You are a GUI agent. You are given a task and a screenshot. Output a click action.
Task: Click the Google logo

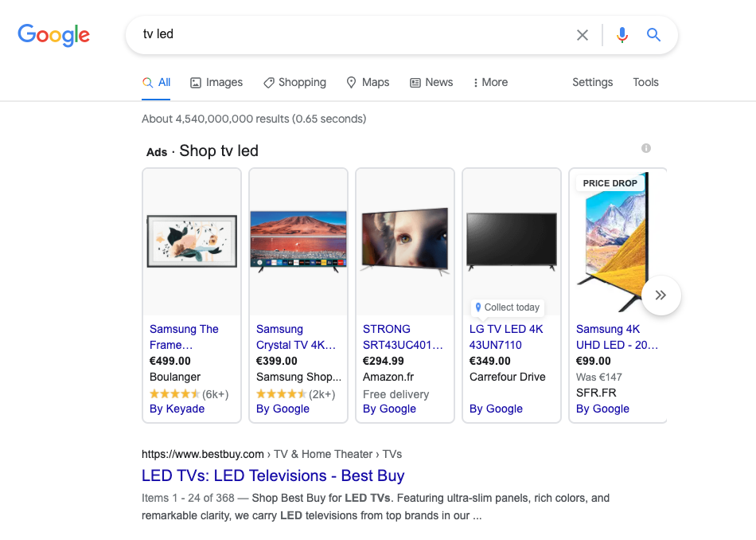click(x=53, y=35)
